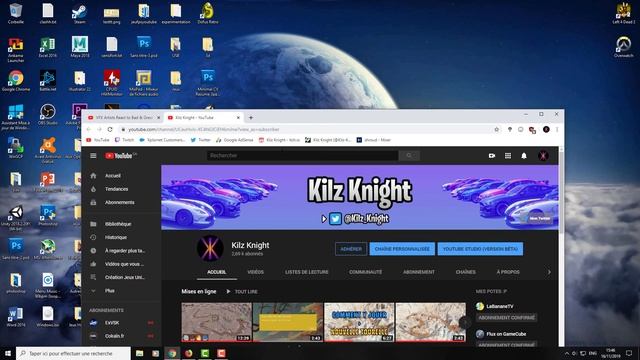
Task: Open the create video camera icon
Action: pos(492,156)
